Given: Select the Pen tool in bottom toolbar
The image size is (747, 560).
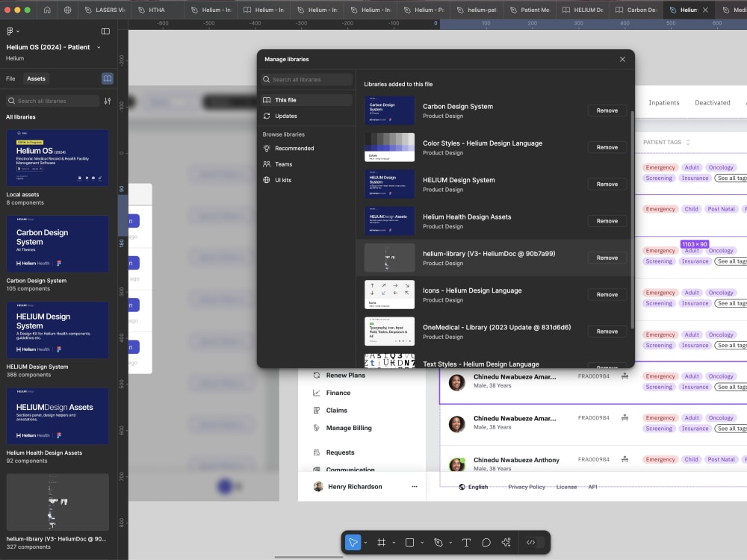Looking at the screenshot, I should pyautogui.click(x=438, y=542).
